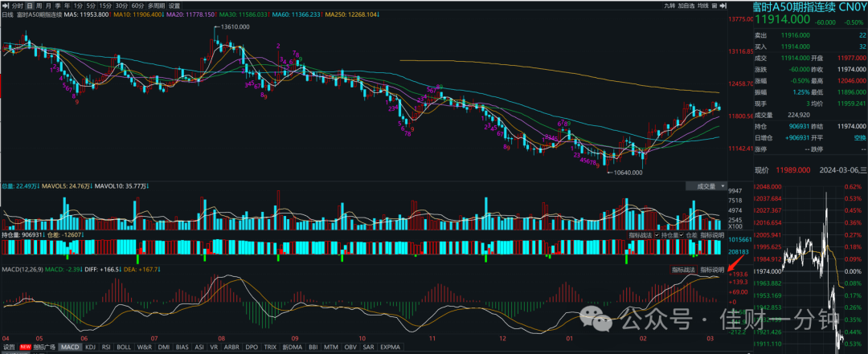This screenshot has width=868, height=354.
Task: Select the TRIX indicator tab
Action: tap(271, 347)
